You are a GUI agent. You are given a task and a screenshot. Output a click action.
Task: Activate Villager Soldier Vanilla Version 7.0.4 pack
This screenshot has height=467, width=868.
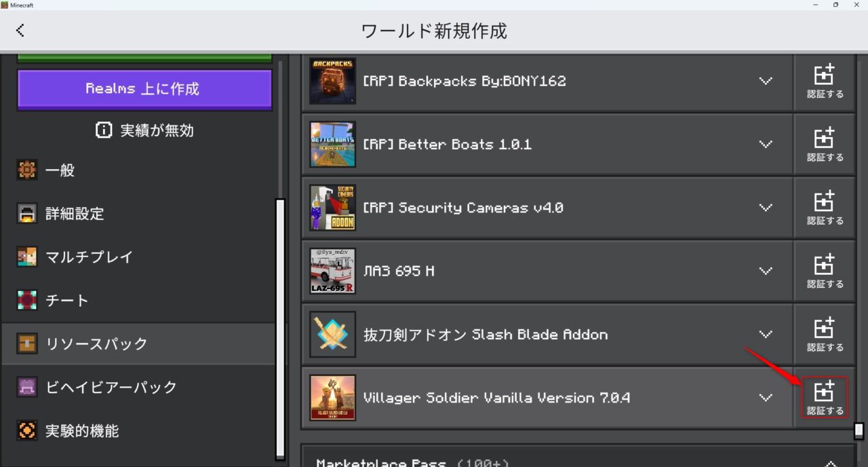click(825, 397)
